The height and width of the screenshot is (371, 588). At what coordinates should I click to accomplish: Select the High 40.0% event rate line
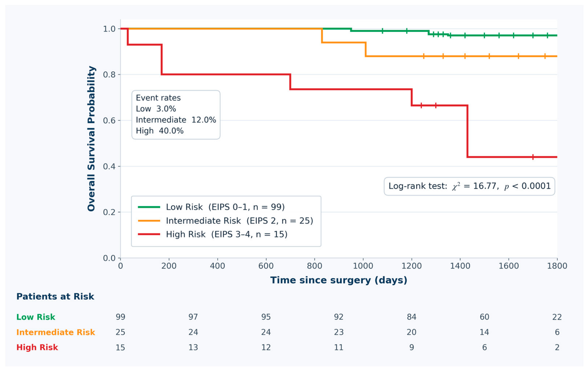click(x=160, y=131)
